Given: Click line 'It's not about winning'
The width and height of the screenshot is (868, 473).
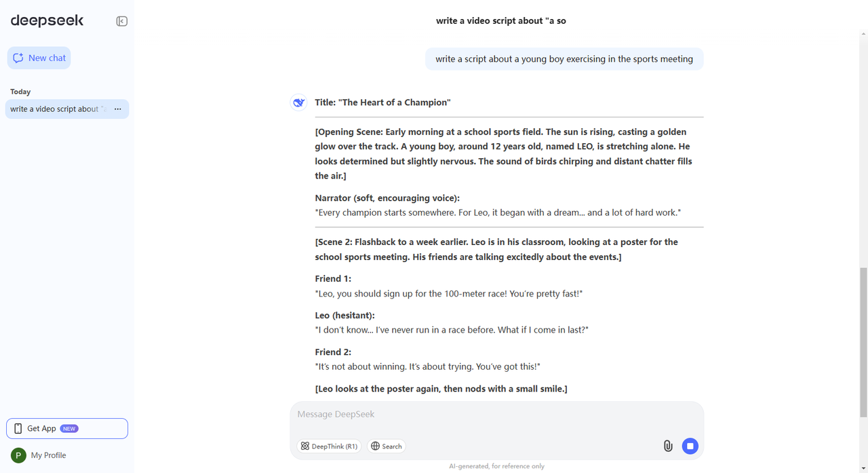Looking at the screenshot, I should pos(427,366).
